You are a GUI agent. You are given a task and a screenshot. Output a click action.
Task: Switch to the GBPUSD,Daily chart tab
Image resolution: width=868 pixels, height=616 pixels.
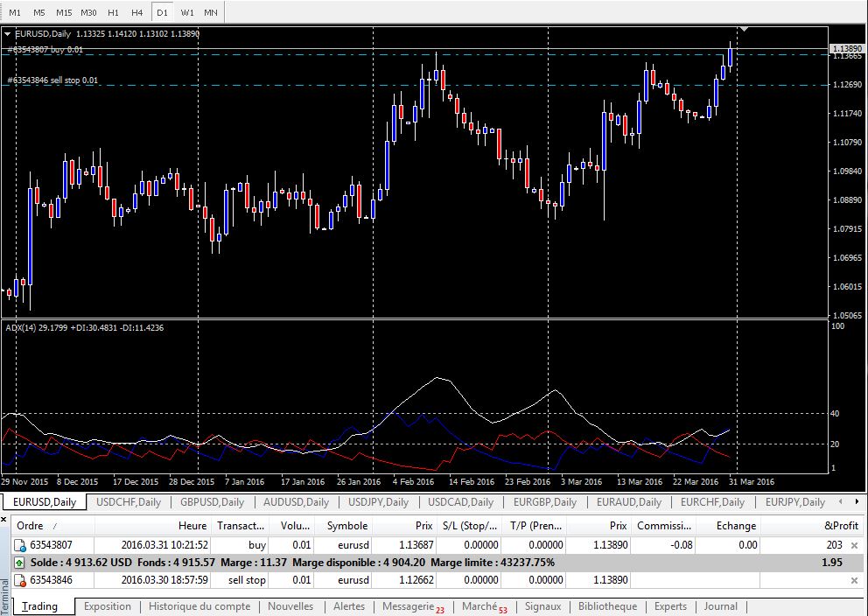pyautogui.click(x=213, y=502)
